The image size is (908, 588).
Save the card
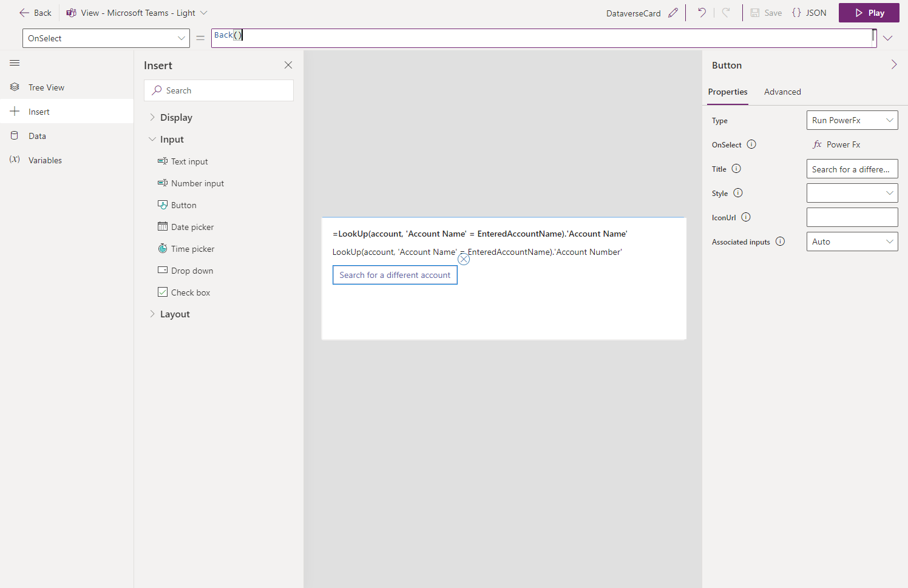pyautogui.click(x=766, y=13)
